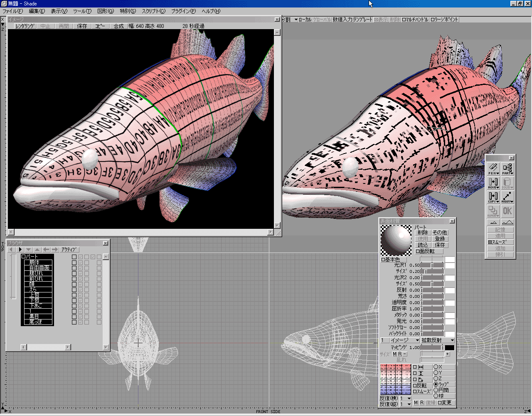Click browser down-triangle icon
Screen dimensions: 532x416
[29, 250]
